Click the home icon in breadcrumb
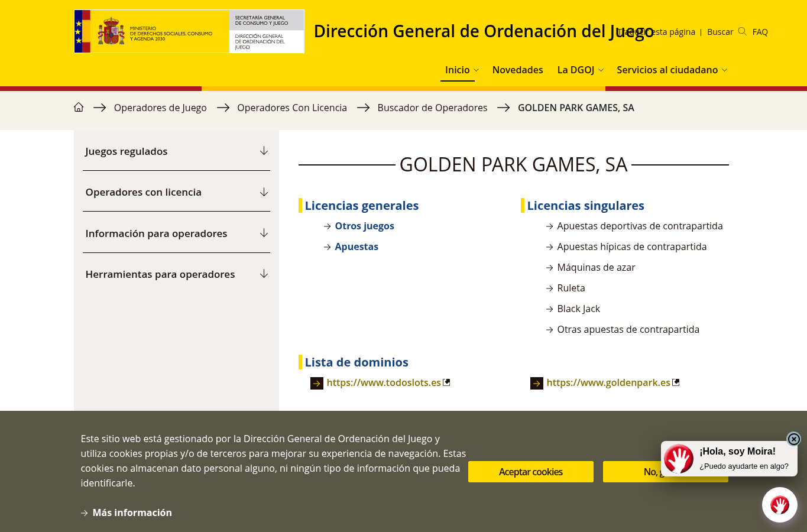 click(x=79, y=108)
